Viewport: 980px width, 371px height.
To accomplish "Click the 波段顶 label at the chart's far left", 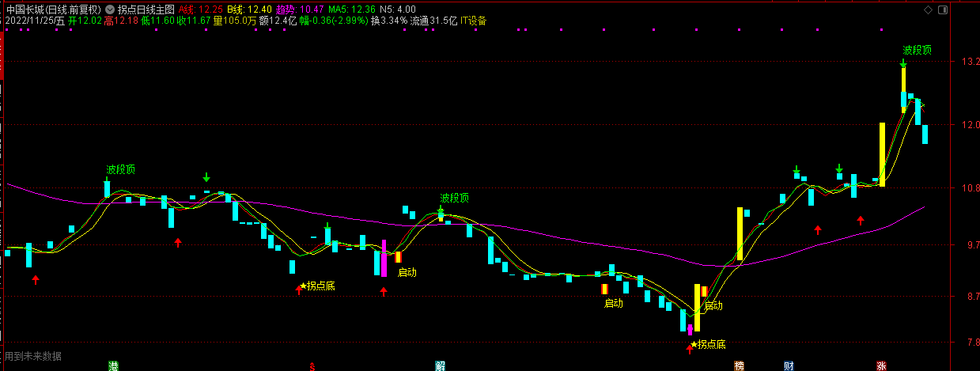I will [x=121, y=169].
